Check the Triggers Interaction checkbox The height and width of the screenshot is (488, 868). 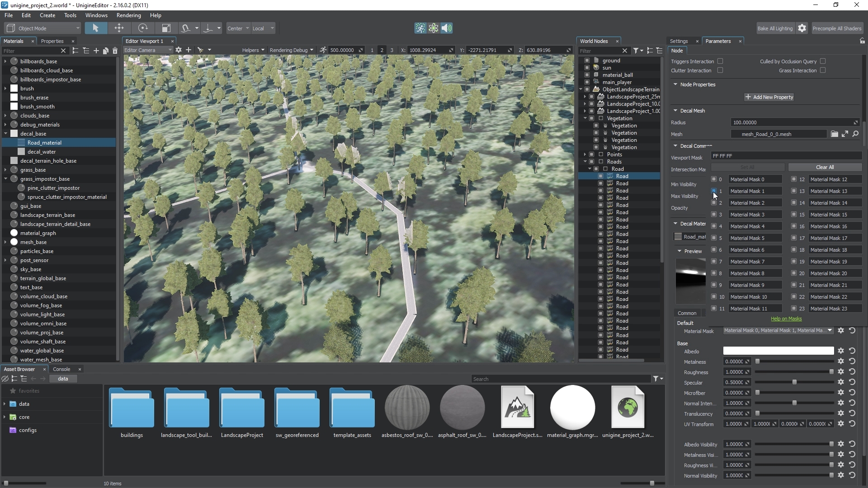tap(720, 61)
